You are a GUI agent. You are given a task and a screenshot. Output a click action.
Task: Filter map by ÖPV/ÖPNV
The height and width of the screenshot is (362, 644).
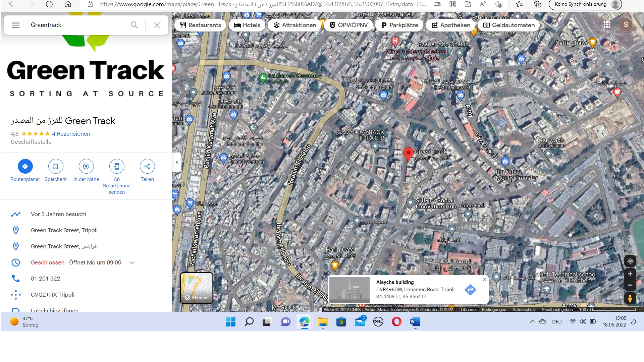click(x=348, y=25)
